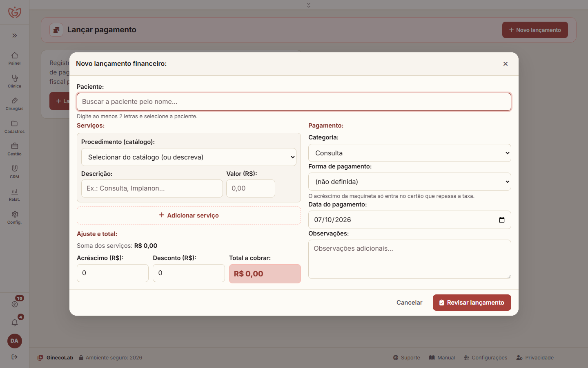Viewport: 588px width, 368px height.
Task: Click the Serviços: section heading
Action: [x=91, y=126]
